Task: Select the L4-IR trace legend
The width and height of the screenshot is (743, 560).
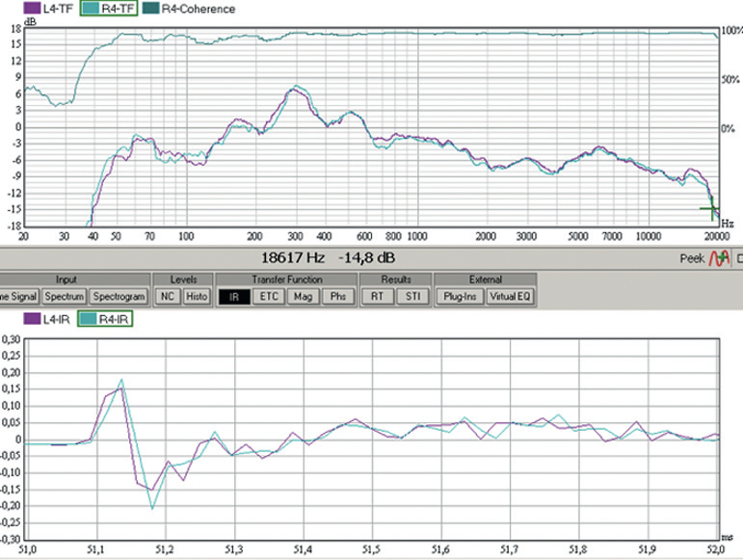Action: click(47, 319)
